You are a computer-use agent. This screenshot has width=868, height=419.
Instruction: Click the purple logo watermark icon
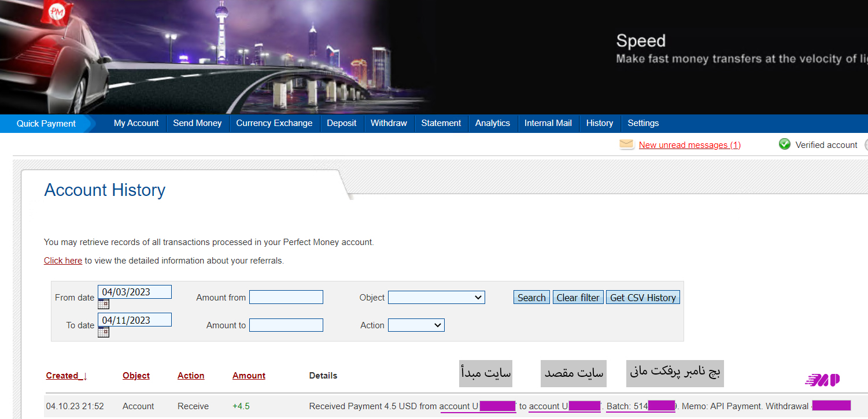[x=822, y=380]
